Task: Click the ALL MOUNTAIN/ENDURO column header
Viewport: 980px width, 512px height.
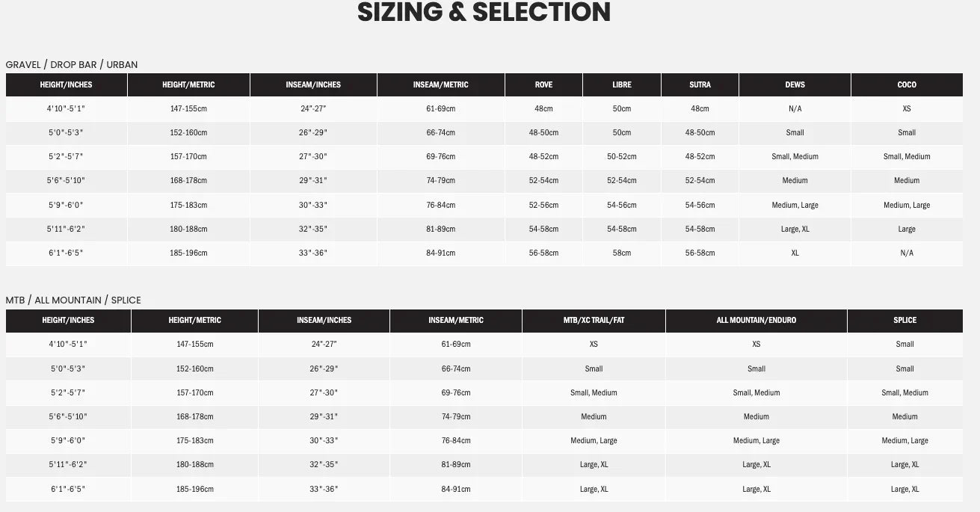Action: pos(756,321)
